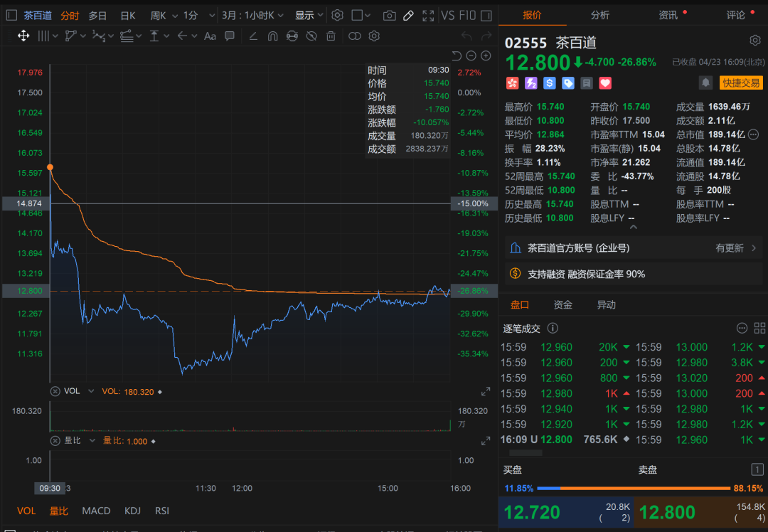Click the magnet snap tool icon
Image resolution: width=768 pixels, height=532 pixels.
tap(273, 36)
